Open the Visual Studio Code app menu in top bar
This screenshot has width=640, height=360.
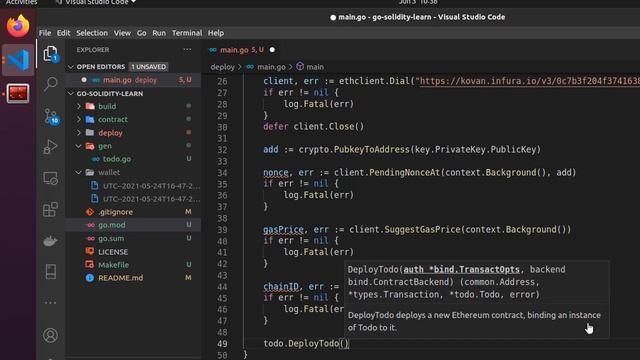[96, 2]
